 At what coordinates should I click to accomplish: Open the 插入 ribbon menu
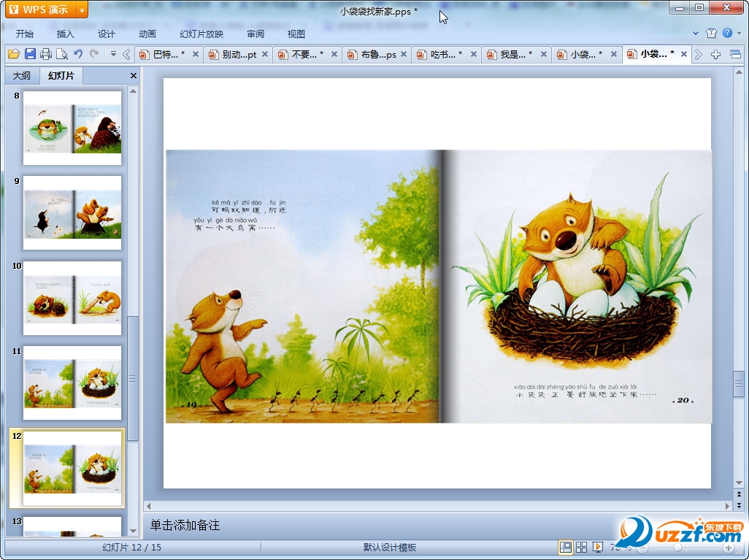(66, 34)
